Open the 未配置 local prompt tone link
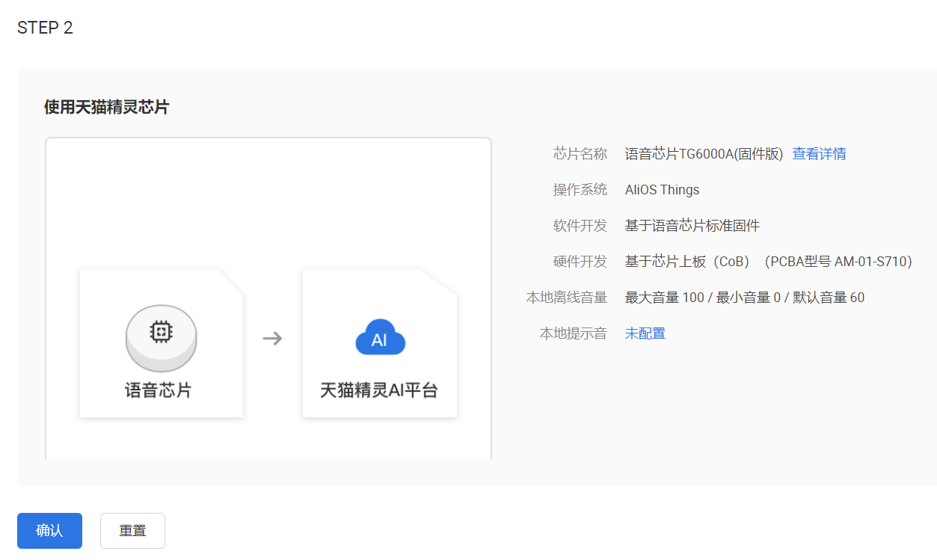The image size is (937, 560). point(645,333)
